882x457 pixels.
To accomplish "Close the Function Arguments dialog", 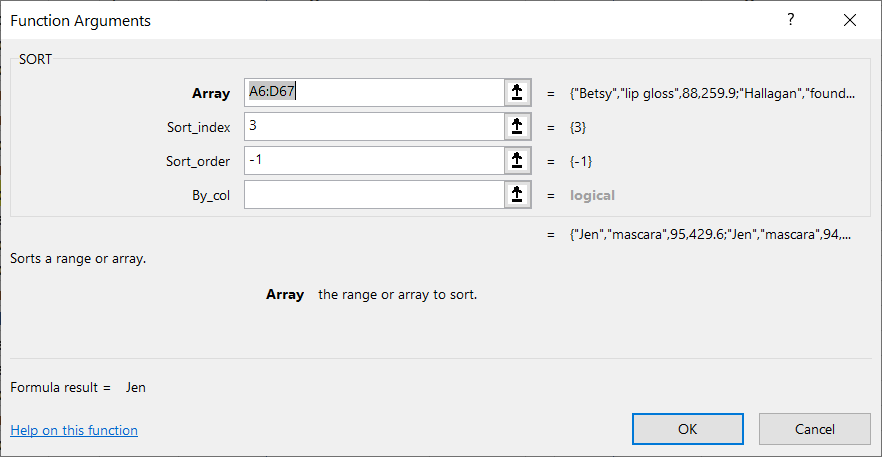I will coord(850,20).
